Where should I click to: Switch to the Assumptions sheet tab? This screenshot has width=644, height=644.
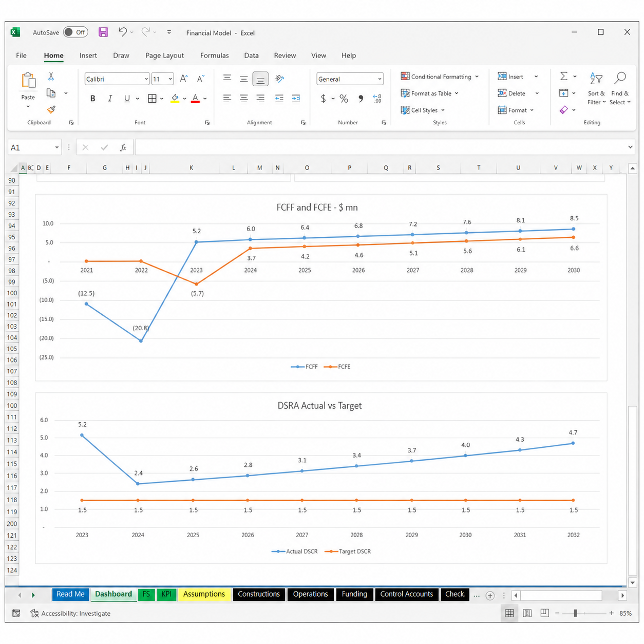click(x=204, y=594)
